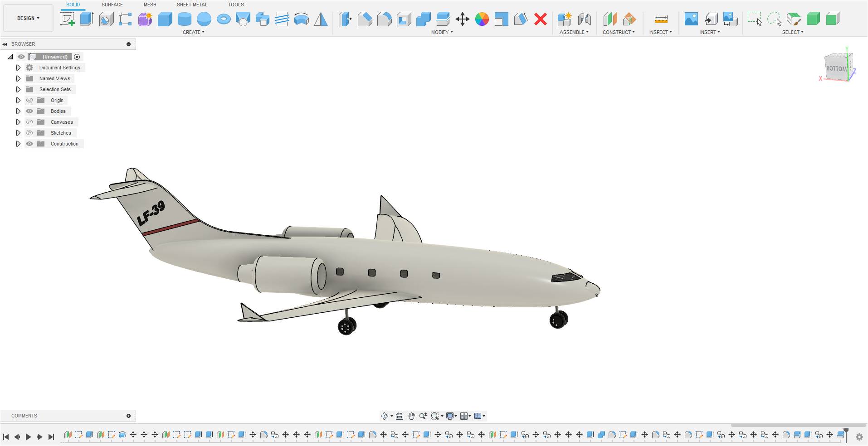Select the Combine tool

pyautogui.click(x=423, y=19)
